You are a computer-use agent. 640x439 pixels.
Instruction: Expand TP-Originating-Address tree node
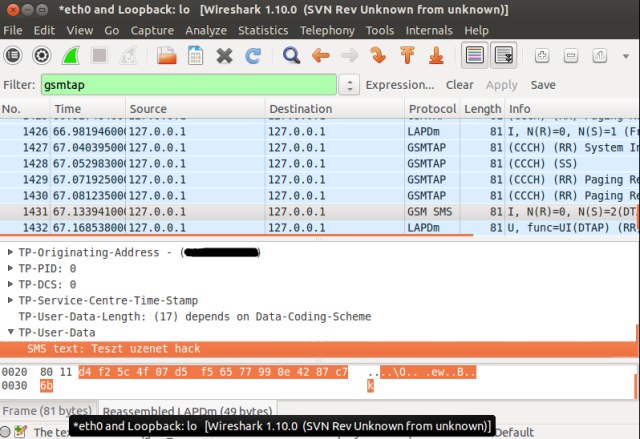pos(10,252)
